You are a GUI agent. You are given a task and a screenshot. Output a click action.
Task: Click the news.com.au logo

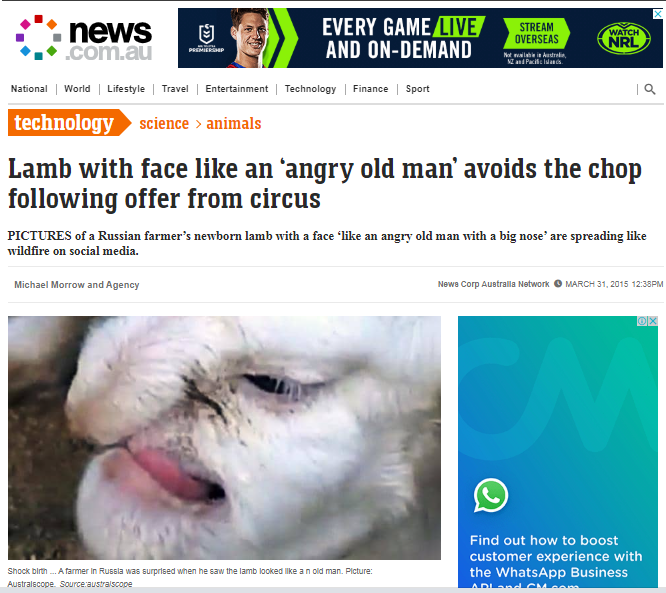click(x=84, y=39)
